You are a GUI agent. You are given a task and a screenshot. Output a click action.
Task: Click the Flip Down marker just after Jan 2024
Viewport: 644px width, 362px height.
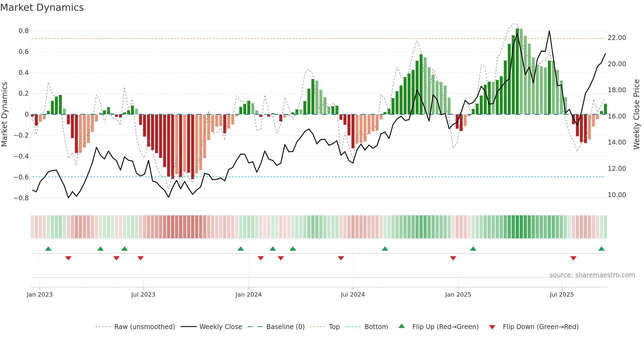pos(261,258)
